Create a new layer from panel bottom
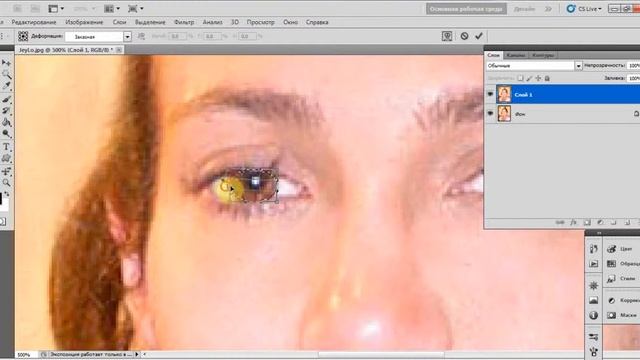The height and width of the screenshot is (360, 640). [627, 222]
